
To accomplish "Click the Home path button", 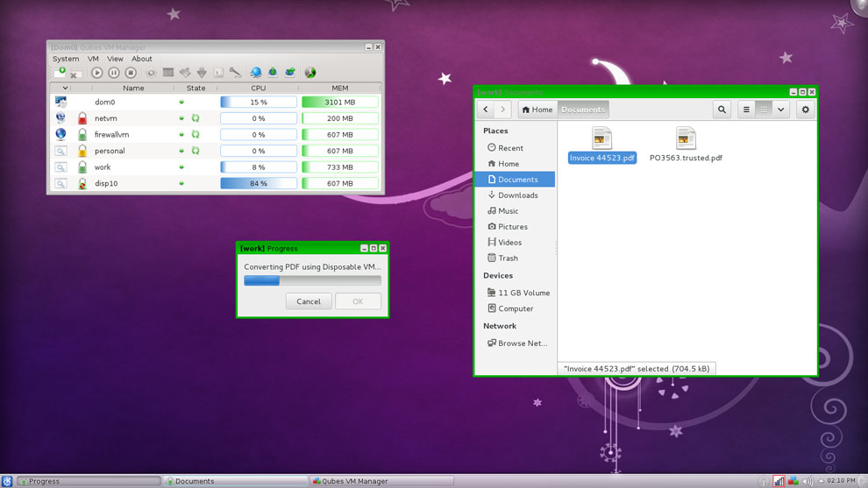I will tap(537, 110).
